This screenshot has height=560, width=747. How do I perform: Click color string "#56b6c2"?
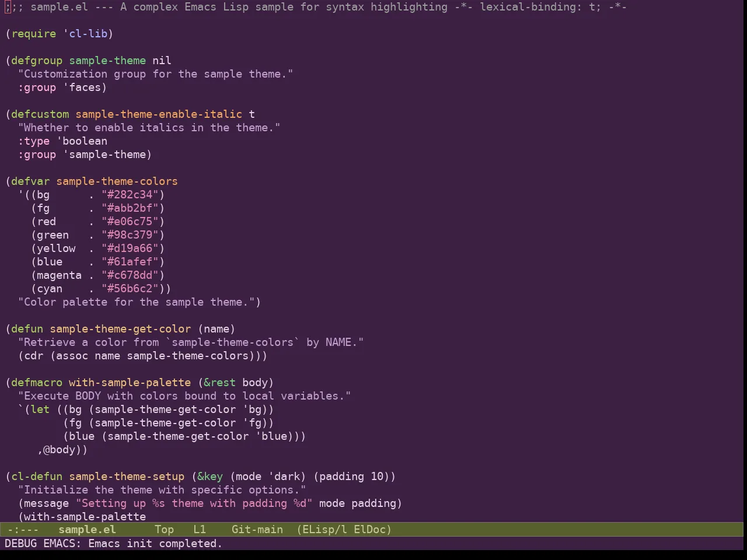pos(130,289)
